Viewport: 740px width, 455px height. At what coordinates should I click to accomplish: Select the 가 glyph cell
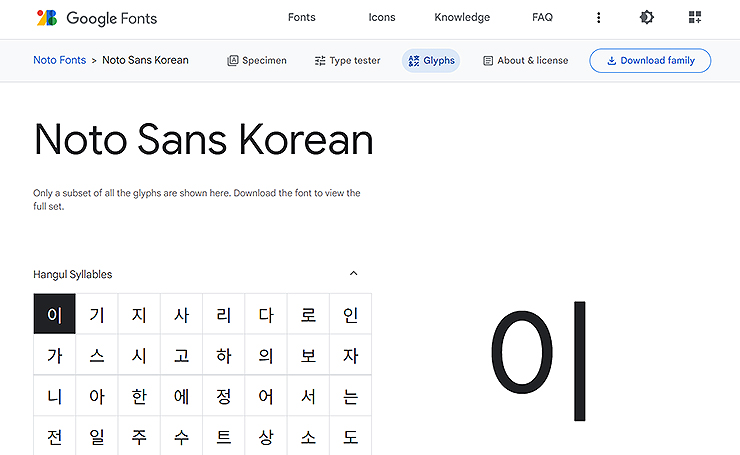pyautogui.click(x=54, y=355)
